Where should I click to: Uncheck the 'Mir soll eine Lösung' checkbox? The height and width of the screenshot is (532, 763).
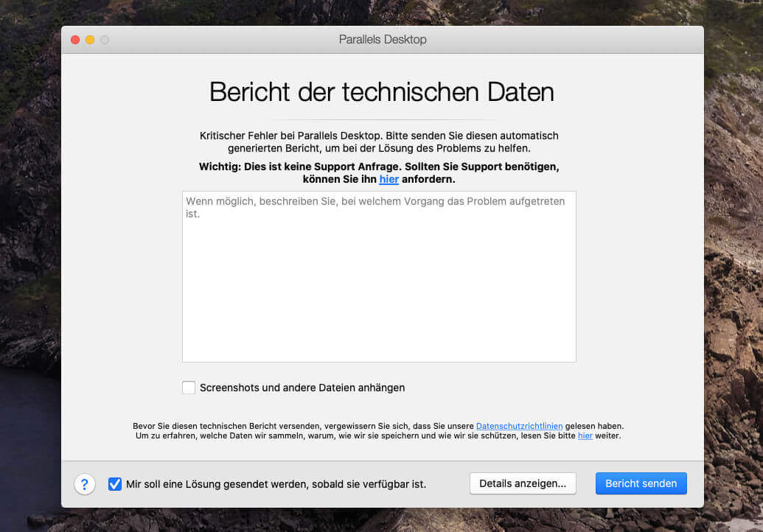click(115, 484)
